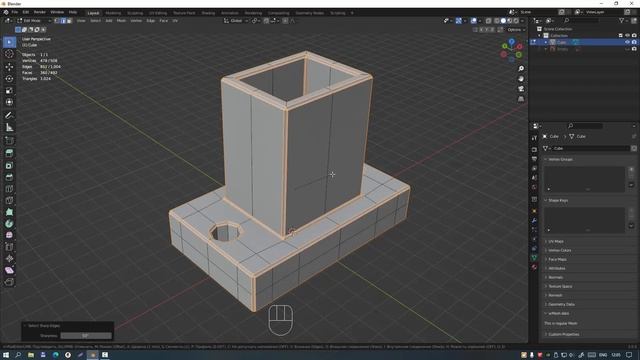Open the Render menu
Screen dimensions: 640x360
pyautogui.click(x=40, y=12)
